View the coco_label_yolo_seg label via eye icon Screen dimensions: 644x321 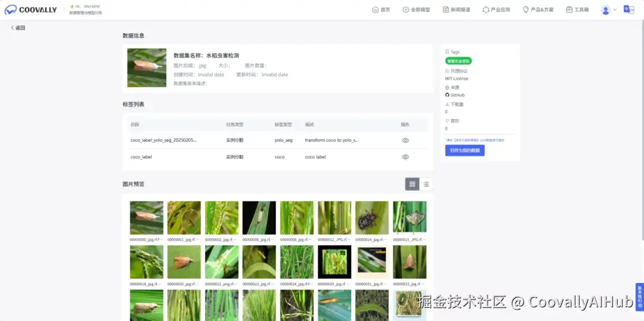[x=405, y=140]
